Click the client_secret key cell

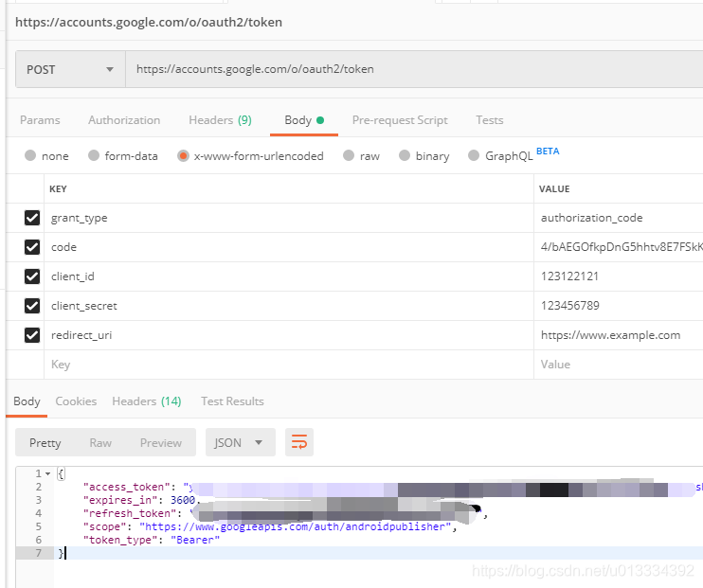(x=289, y=306)
